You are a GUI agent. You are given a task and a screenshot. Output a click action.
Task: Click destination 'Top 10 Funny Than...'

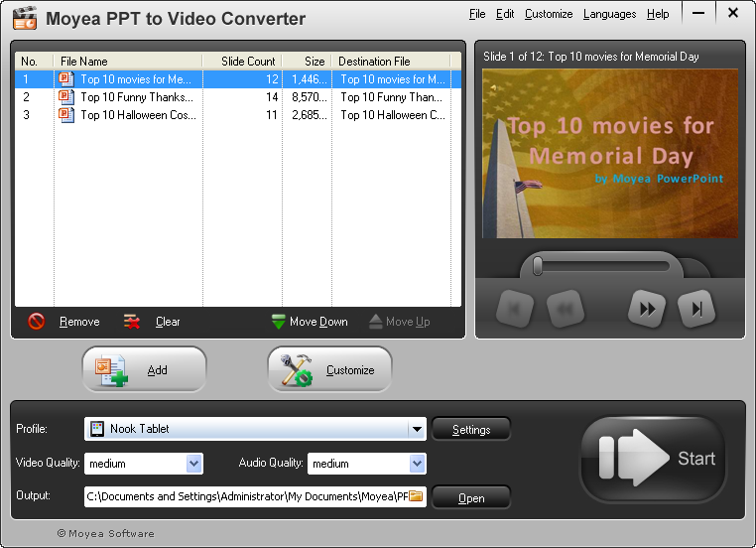[391, 97]
